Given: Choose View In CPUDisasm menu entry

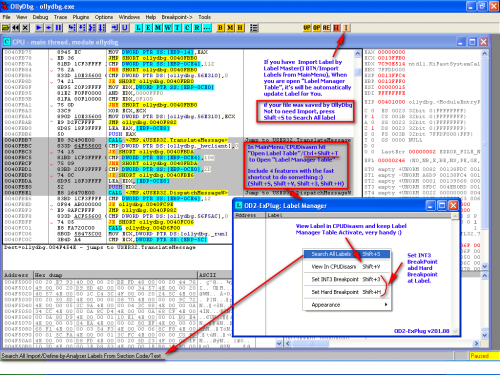Looking at the screenshot, I should click(347, 267).
